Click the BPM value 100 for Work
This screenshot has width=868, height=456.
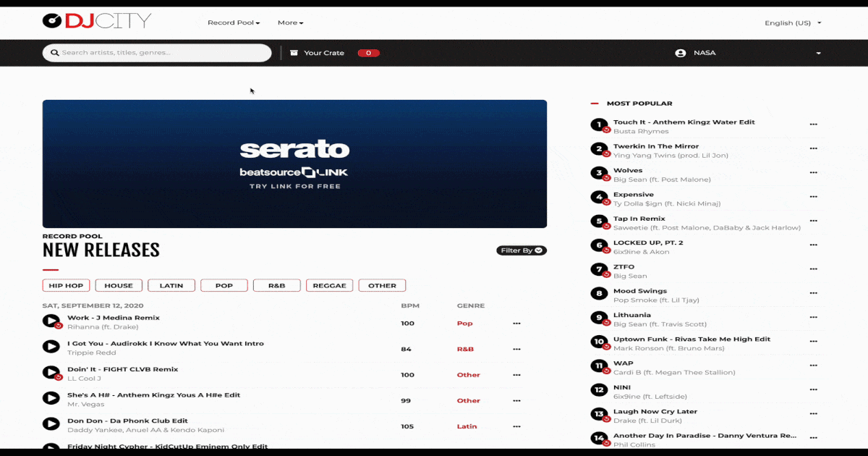pyautogui.click(x=407, y=323)
